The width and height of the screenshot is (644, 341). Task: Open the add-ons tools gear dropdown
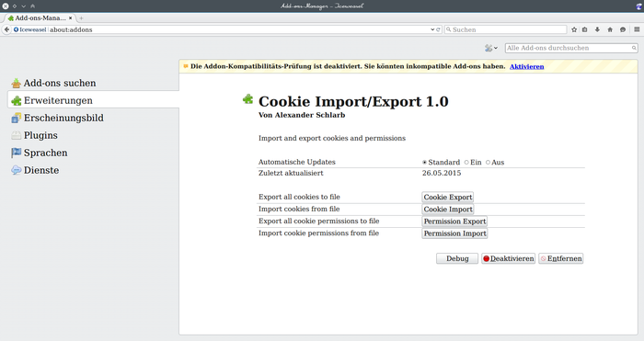point(490,48)
